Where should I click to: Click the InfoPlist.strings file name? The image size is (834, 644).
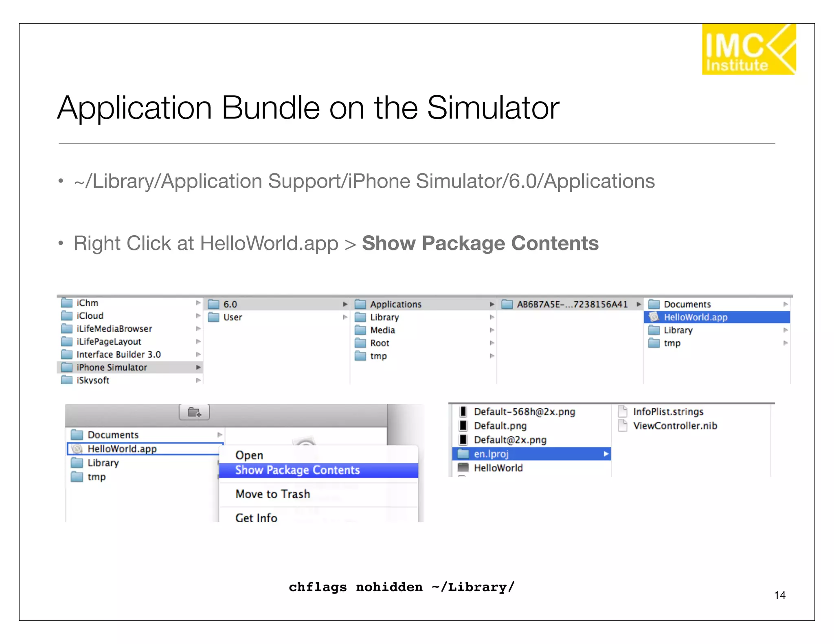(x=668, y=412)
